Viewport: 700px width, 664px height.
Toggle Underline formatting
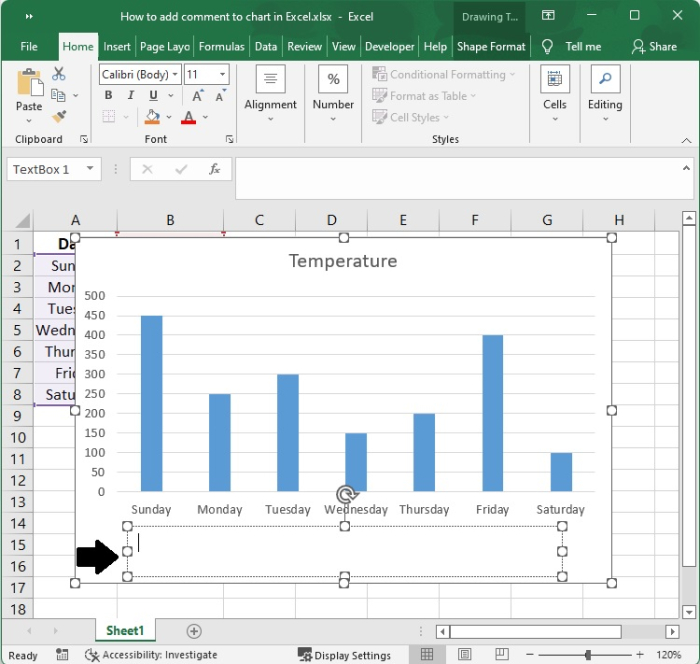pos(152,96)
